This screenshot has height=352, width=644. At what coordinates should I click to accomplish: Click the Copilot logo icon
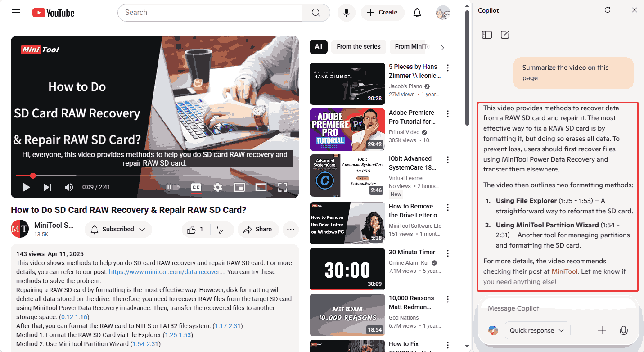tap(493, 330)
